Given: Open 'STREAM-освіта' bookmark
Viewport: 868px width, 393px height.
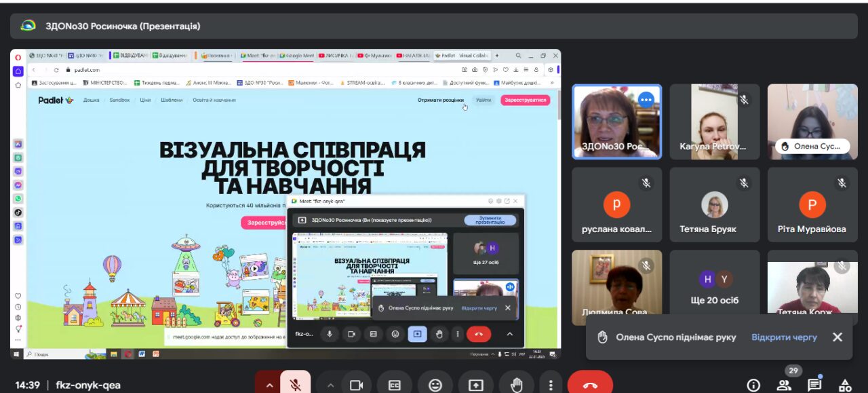Looking at the screenshot, I should (x=362, y=83).
